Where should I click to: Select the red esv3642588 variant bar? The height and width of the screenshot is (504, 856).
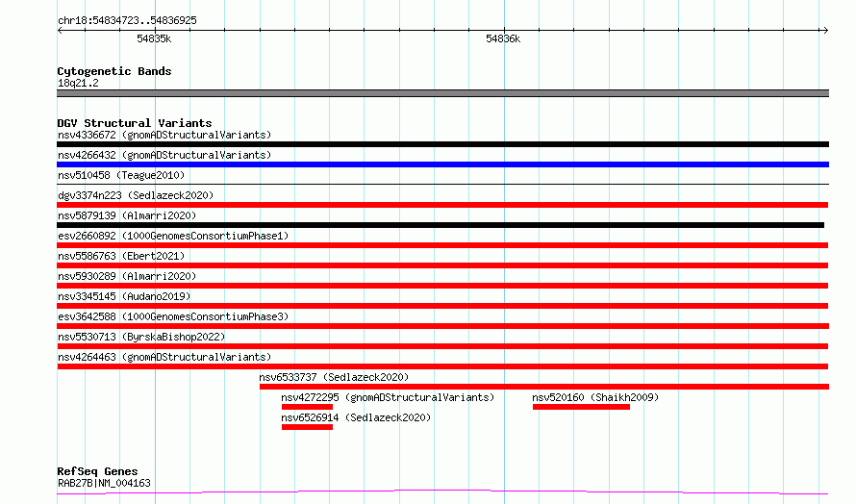(442, 326)
